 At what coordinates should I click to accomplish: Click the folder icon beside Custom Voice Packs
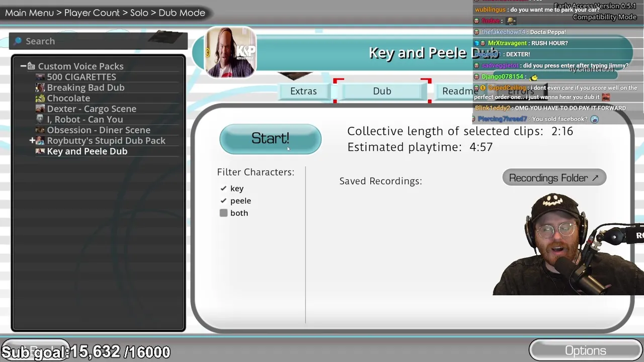click(31, 66)
